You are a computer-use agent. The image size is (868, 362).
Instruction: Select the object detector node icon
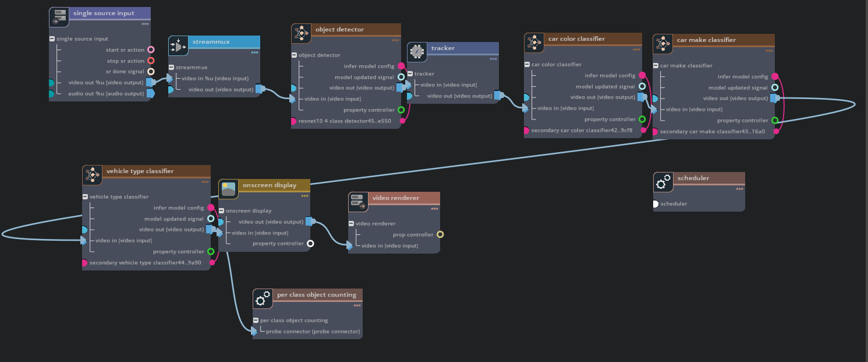tap(301, 33)
